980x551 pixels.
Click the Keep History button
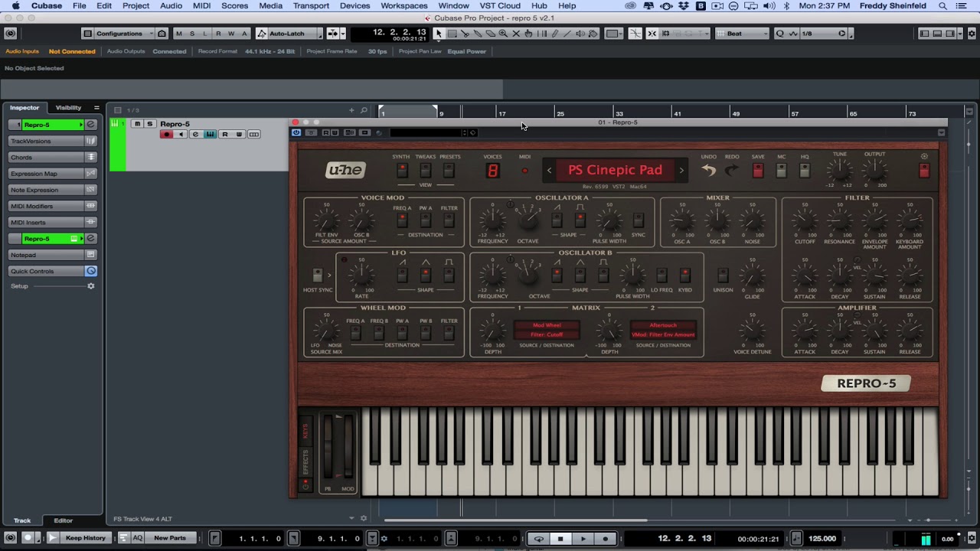[x=86, y=538]
